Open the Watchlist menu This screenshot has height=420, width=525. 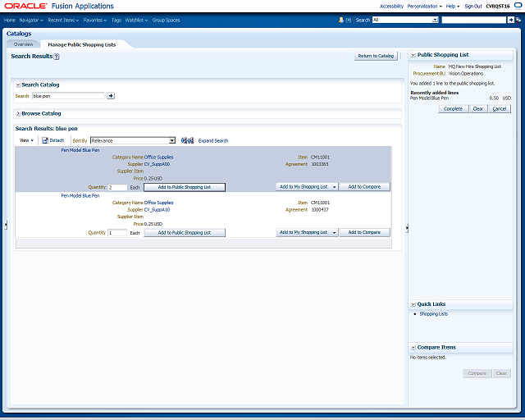point(136,20)
